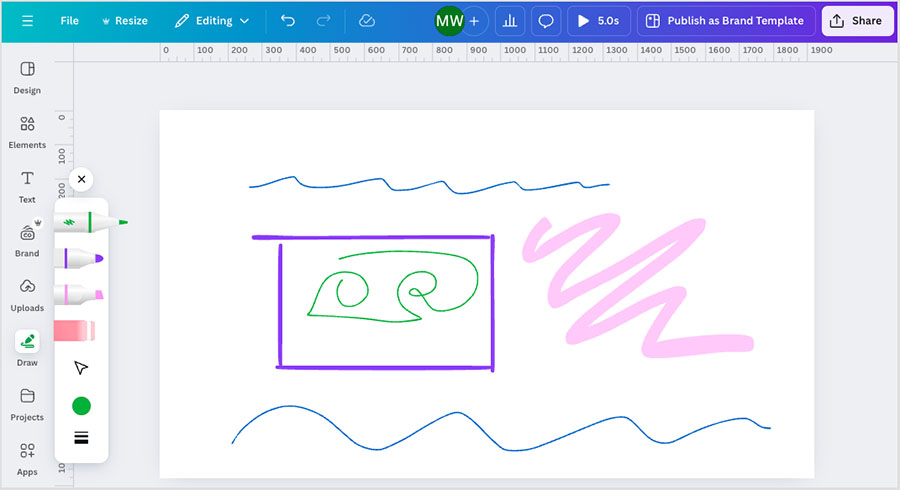Open the green color picker swatch
The image size is (900, 490).
pos(82,406)
